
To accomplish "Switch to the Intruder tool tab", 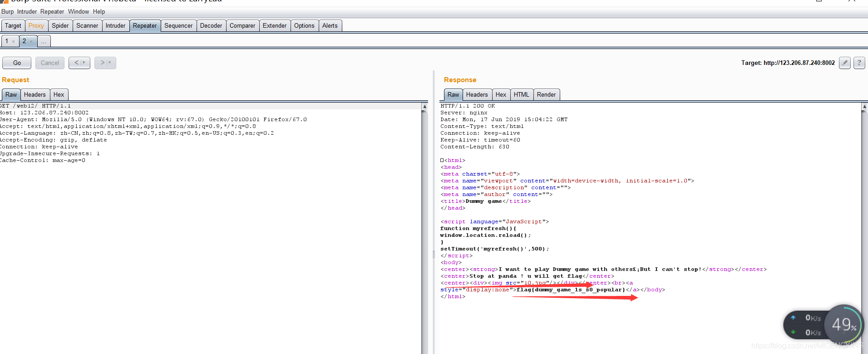I will point(116,26).
